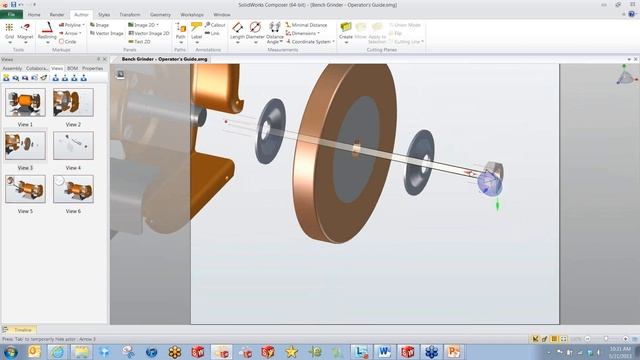The height and width of the screenshot is (360, 640).
Task: Add an Image panel
Action: pyautogui.click(x=99, y=25)
